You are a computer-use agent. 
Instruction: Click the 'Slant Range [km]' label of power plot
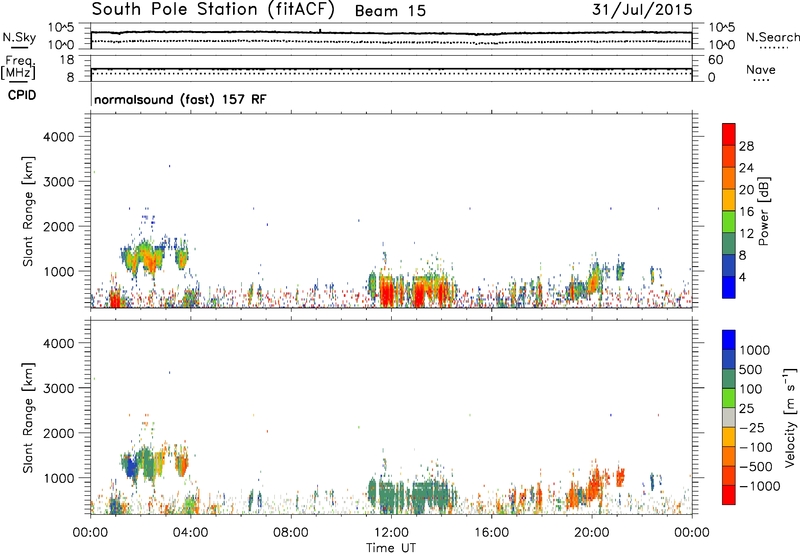tap(28, 211)
